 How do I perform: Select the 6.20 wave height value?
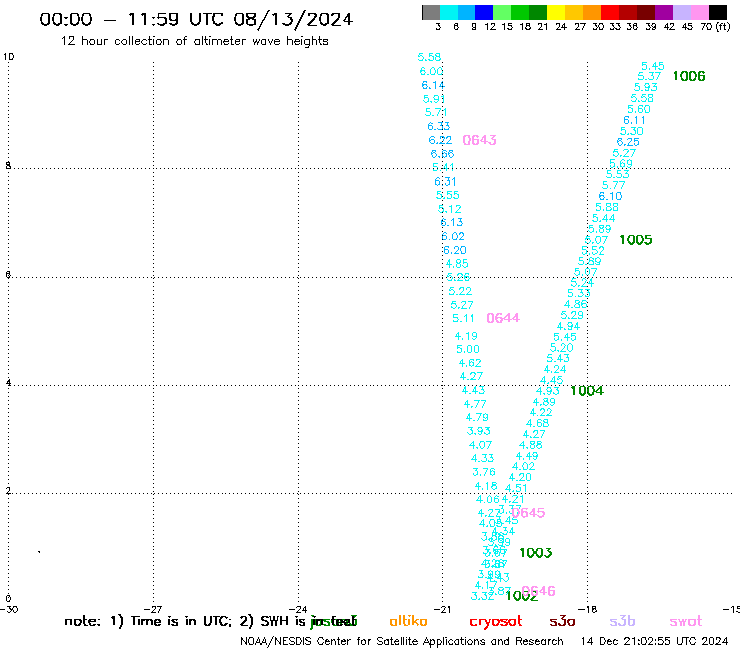pos(455,250)
